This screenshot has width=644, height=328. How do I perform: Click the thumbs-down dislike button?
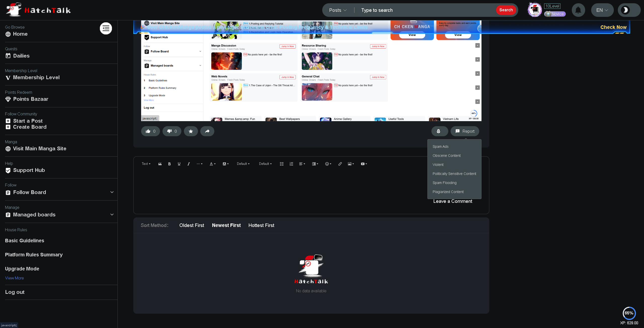(172, 131)
